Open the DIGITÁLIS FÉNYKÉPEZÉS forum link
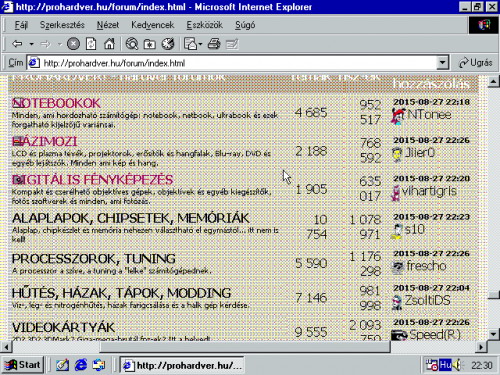The height and width of the screenshot is (375, 500). pyautogui.click(x=92, y=180)
